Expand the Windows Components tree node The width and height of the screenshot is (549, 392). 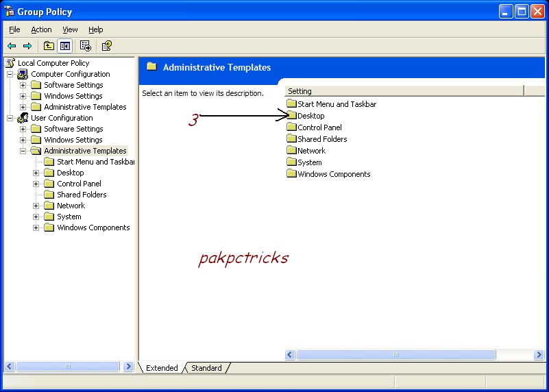pyautogui.click(x=36, y=228)
